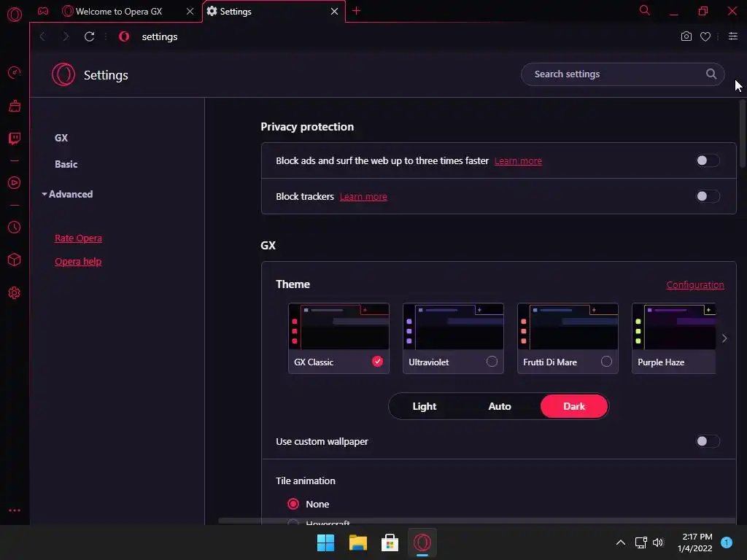Image resolution: width=747 pixels, height=560 pixels.
Task: Open the Opera menu logo icon
Action: (x=15, y=15)
